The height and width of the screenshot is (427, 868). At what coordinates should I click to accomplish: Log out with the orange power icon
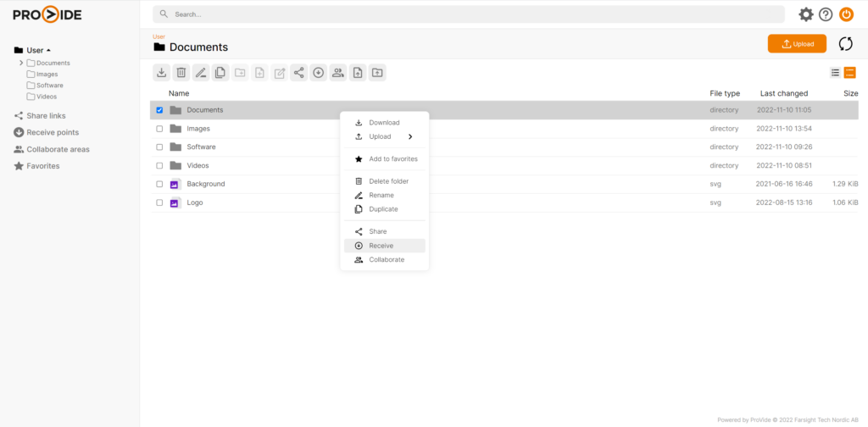click(x=847, y=14)
